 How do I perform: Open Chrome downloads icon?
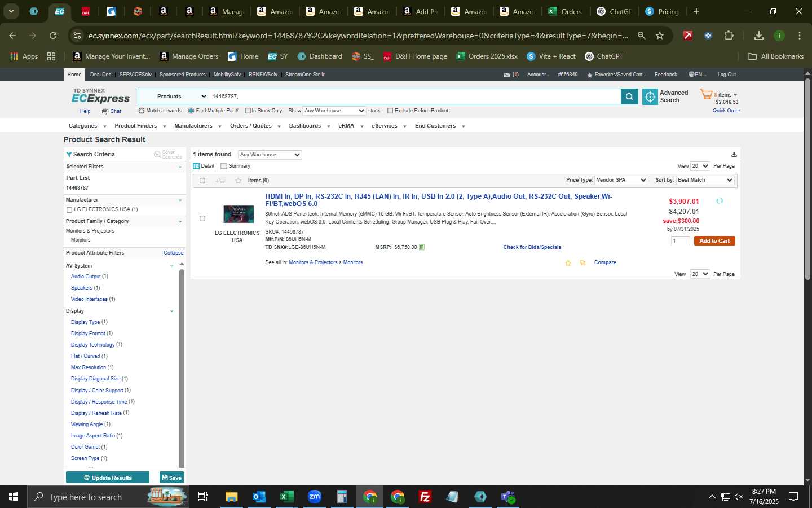[759, 36]
